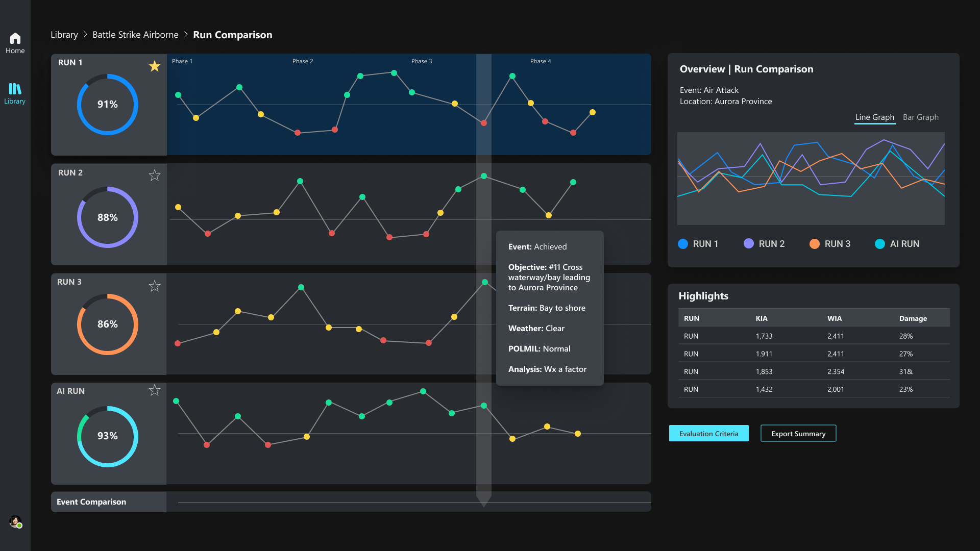
Task: Click the AI RUN 93% progress ring
Action: tap(108, 436)
